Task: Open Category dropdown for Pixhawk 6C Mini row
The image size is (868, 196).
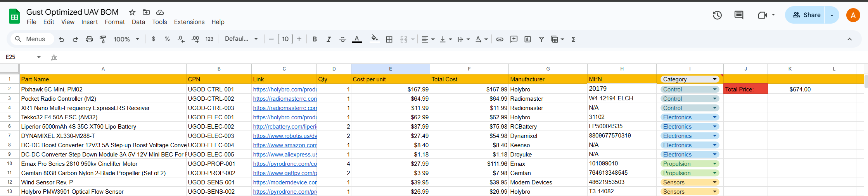Action: click(x=714, y=89)
